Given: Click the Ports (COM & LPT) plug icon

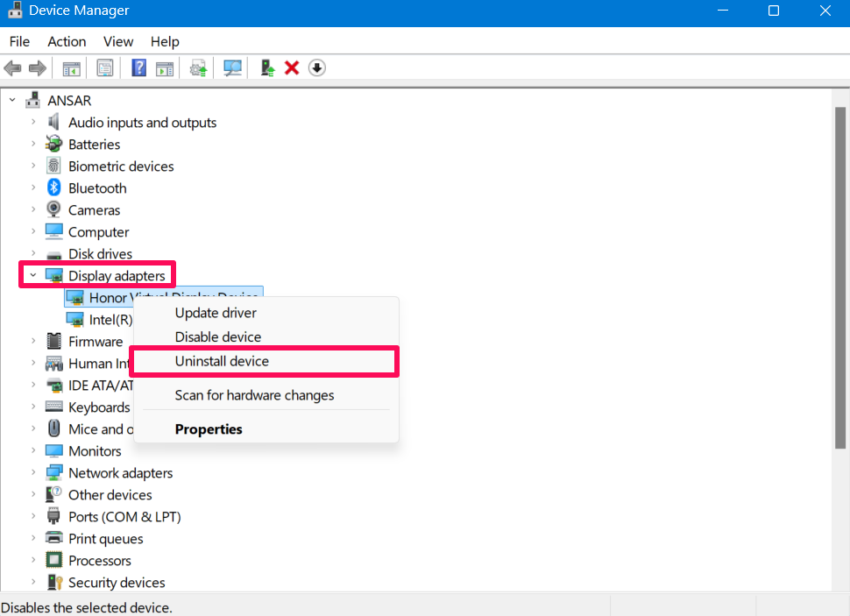Looking at the screenshot, I should click(x=53, y=516).
